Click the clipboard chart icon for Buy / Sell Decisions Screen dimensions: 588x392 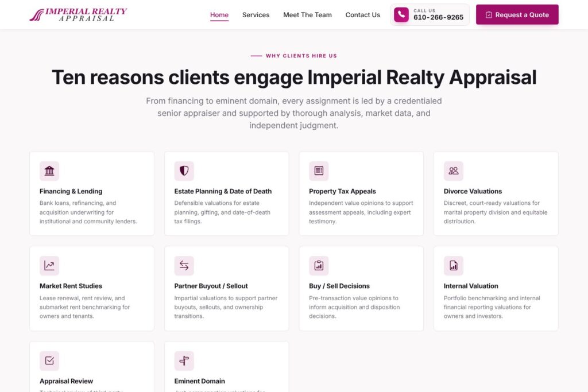[x=319, y=266]
